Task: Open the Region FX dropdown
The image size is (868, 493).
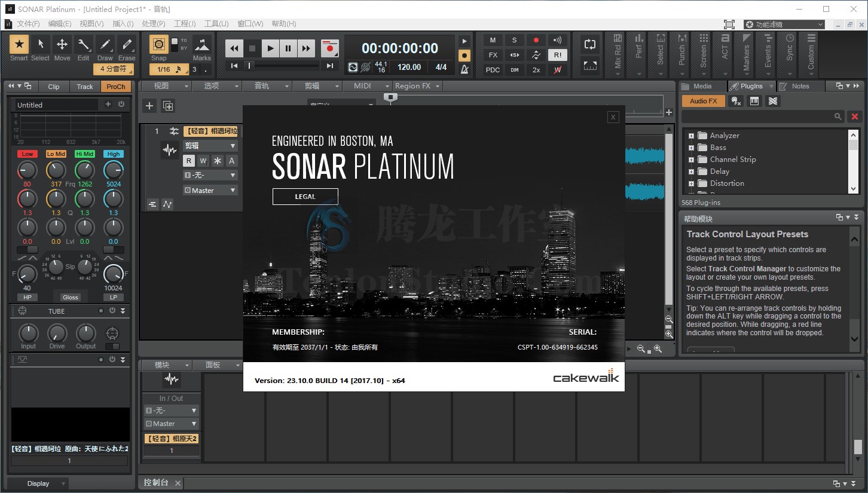Action: (x=417, y=86)
